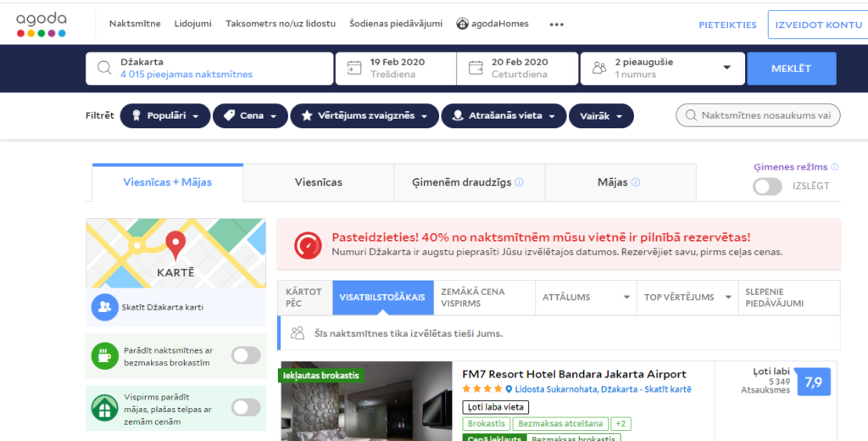The image size is (868, 441).
Task: Click the magnifier icon in property name search
Action: pyautogui.click(x=690, y=115)
